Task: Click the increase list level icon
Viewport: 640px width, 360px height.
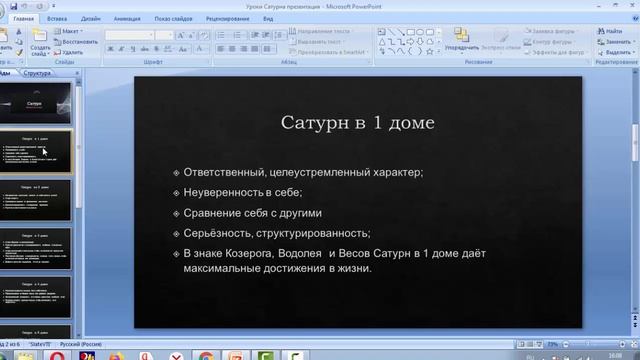Action: (x=266, y=36)
